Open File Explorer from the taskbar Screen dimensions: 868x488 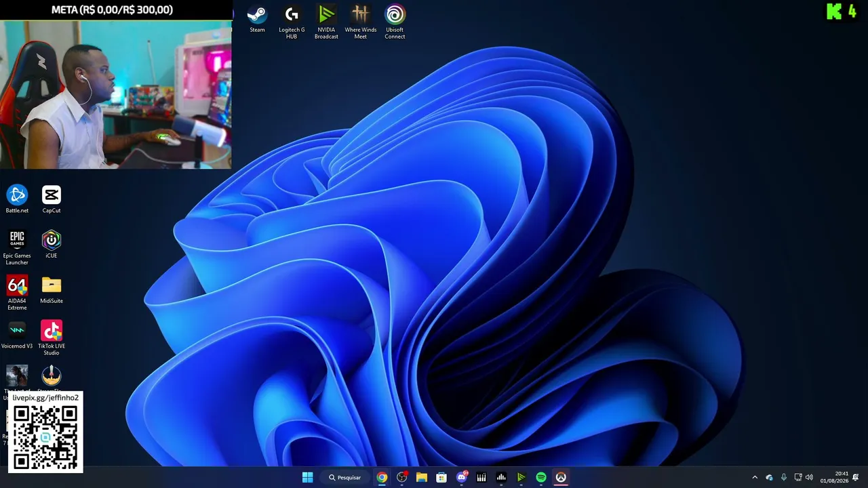coord(421,477)
